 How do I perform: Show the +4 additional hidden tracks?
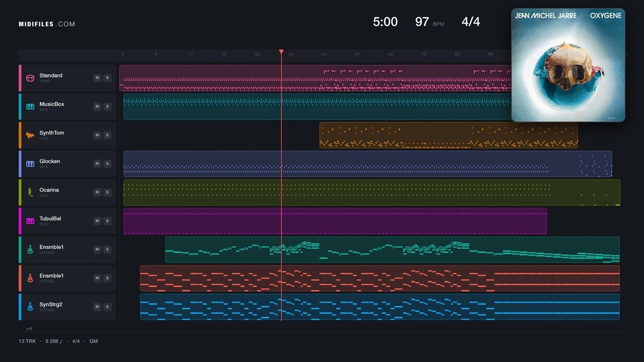point(29,328)
